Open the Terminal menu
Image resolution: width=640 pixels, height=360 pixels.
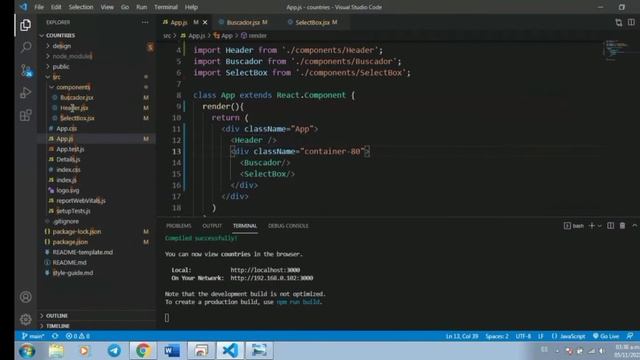pos(166,7)
